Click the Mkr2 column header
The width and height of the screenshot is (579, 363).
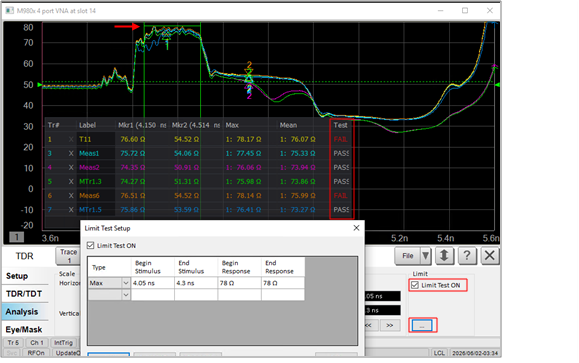[196, 125]
